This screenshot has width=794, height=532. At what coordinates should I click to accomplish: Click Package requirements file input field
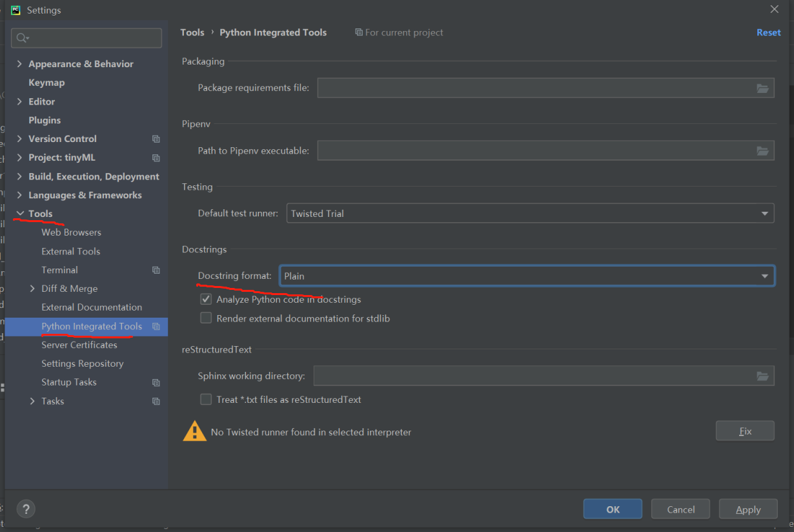pyautogui.click(x=545, y=88)
